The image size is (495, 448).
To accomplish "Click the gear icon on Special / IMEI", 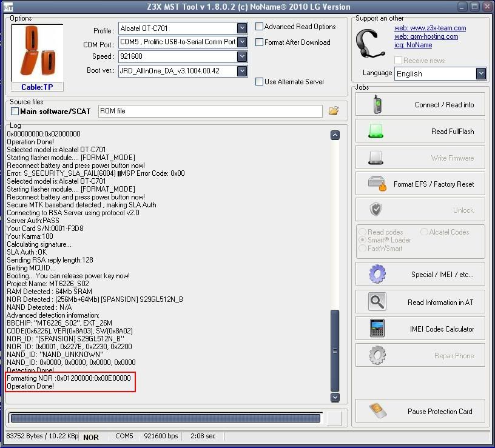I will click(377, 274).
